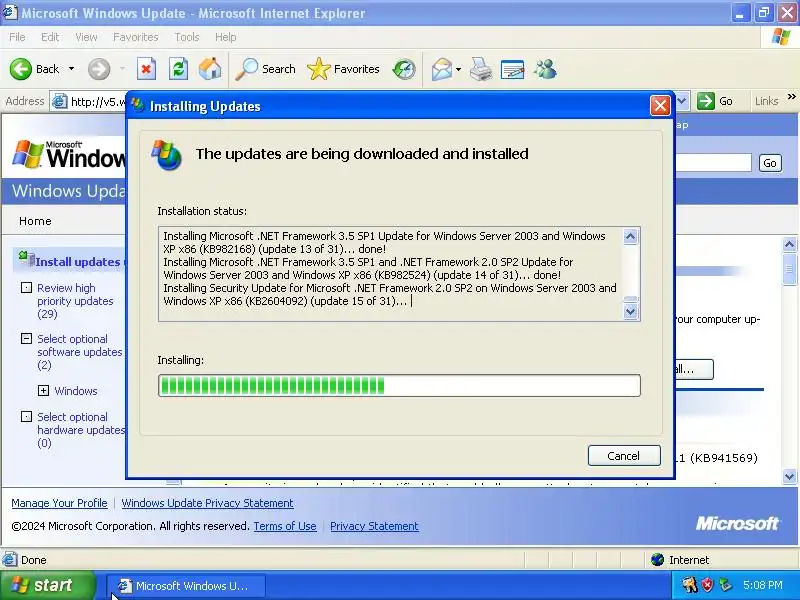The width and height of the screenshot is (800, 600).
Task: Open the Mail button dropdown arrow
Action: (x=458, y=69)
